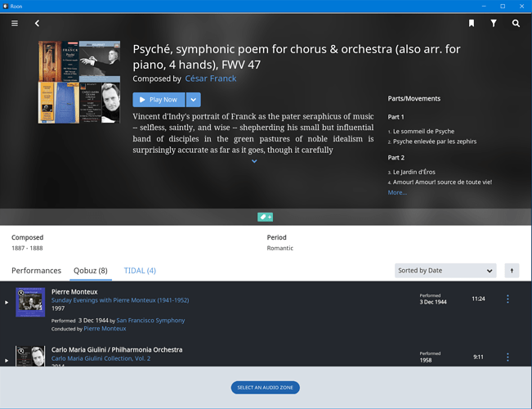Screen dimensions: 532x409
Task: Click the Part 2 heading
Action: (x=396, y=158)
